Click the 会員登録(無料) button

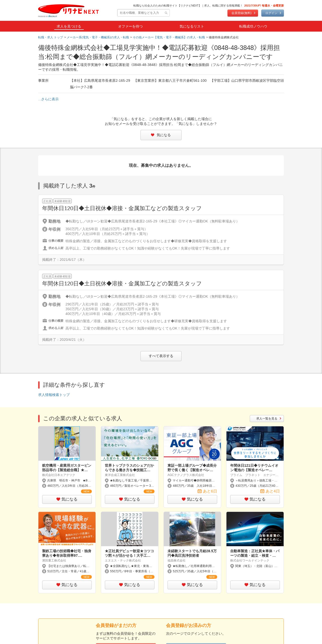pos(243,13)
